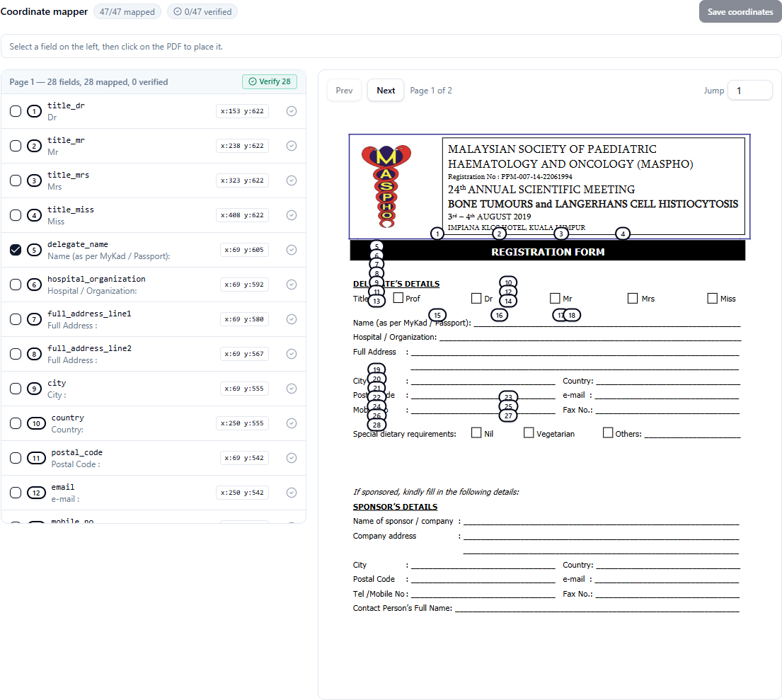Click verify check icon for full_address_line1 row

point(292,319)
